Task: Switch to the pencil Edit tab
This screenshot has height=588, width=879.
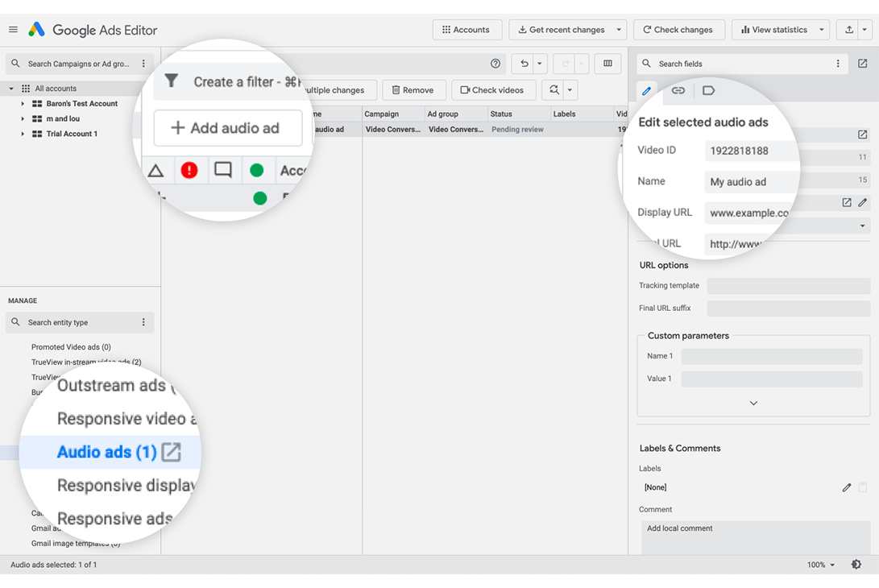Action: (x=646, y=91)
